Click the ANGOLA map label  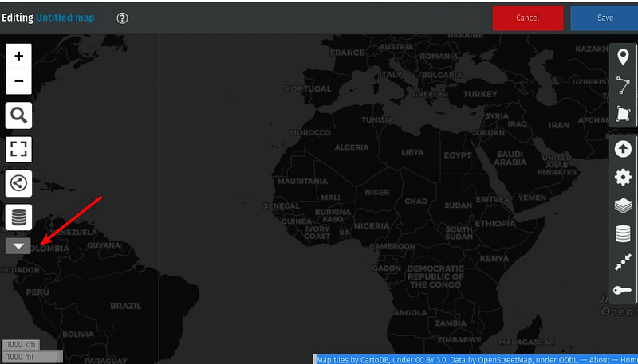pyautogui.click(x=410, y=313)
